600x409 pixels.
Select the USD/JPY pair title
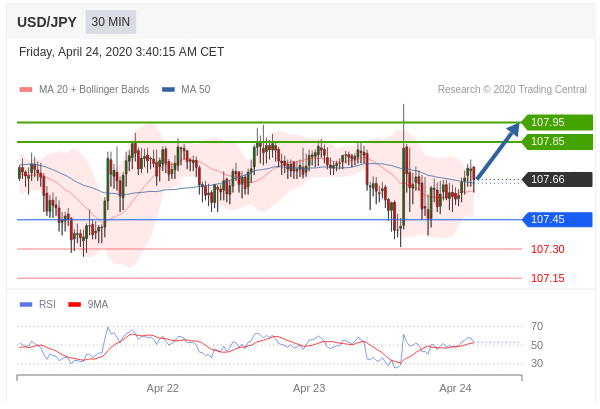pos(47,22)
